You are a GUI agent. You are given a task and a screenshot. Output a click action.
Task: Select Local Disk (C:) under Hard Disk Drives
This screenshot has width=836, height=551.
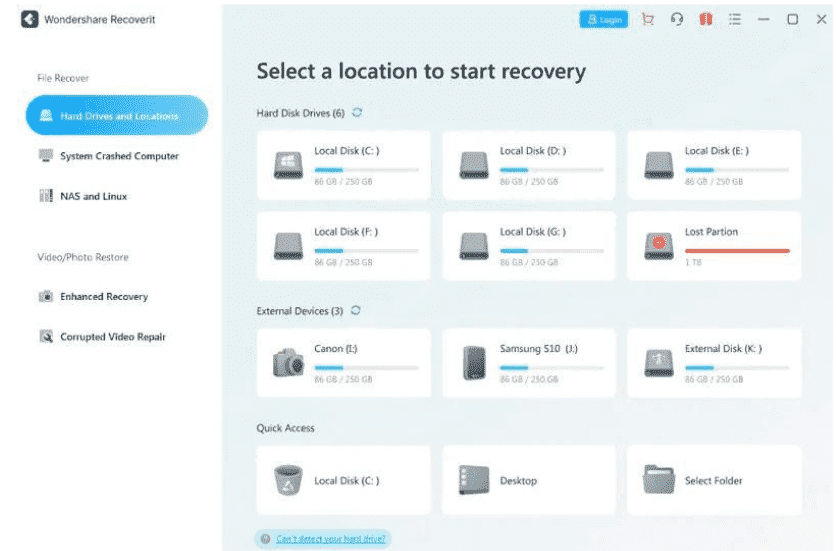coord(343,164)
